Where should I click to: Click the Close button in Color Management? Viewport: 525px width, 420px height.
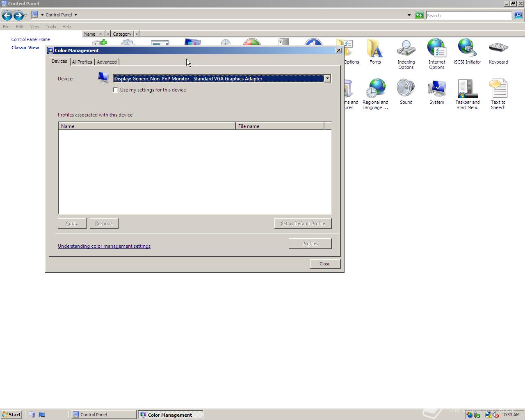(x=325, y=264)
